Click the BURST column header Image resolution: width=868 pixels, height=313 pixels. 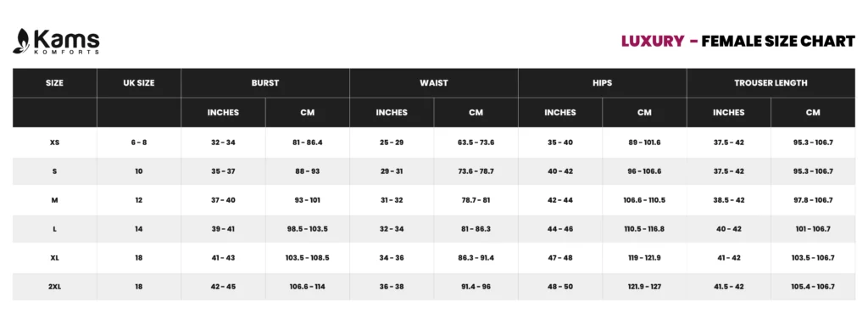(x=265, y=83)
